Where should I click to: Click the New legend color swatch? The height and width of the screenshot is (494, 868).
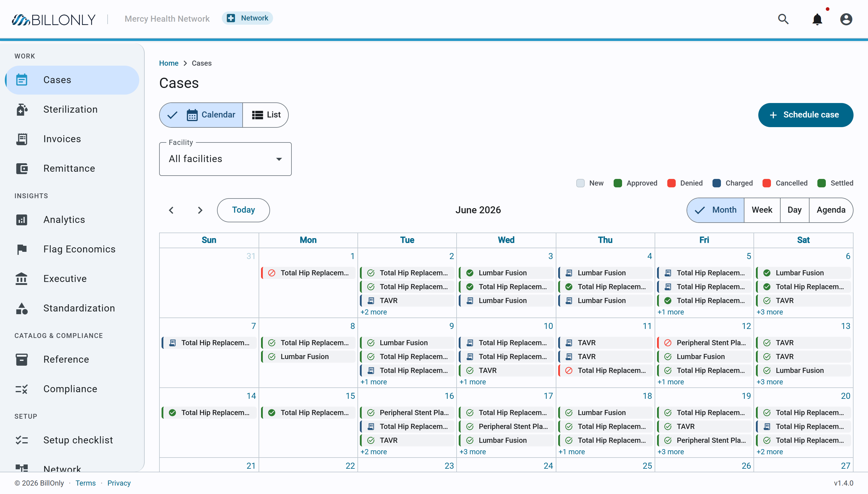click(580, 183)
